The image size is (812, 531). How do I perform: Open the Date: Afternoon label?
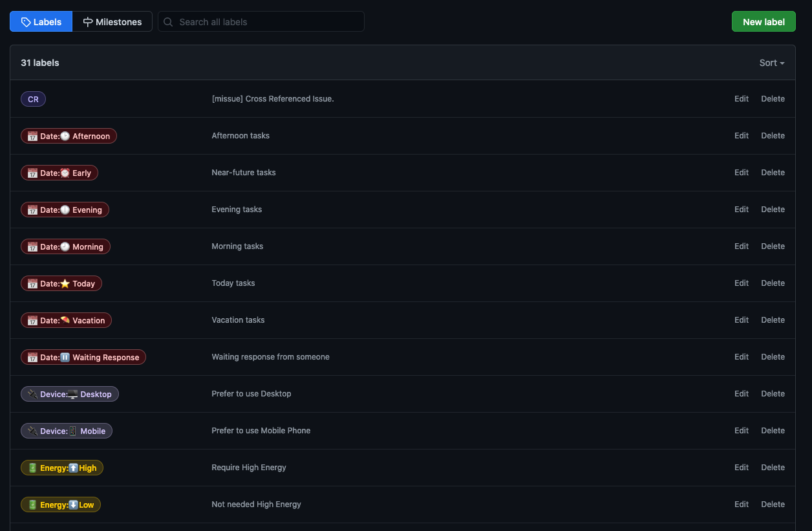click(x=69, y=136)
